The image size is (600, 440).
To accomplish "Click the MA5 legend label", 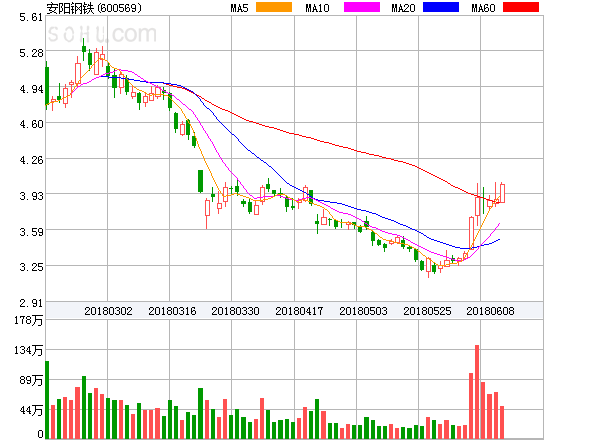I will point(240,8).
